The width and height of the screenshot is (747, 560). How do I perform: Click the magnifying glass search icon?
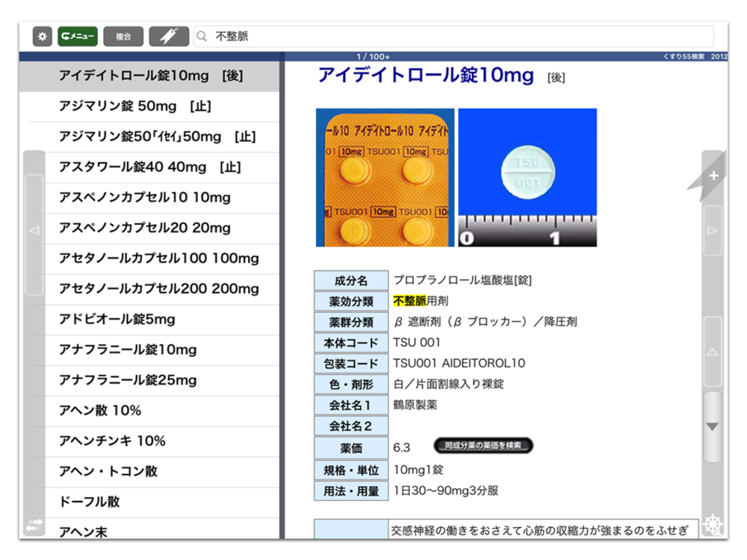pyautogui.click(x=202, y=36)
